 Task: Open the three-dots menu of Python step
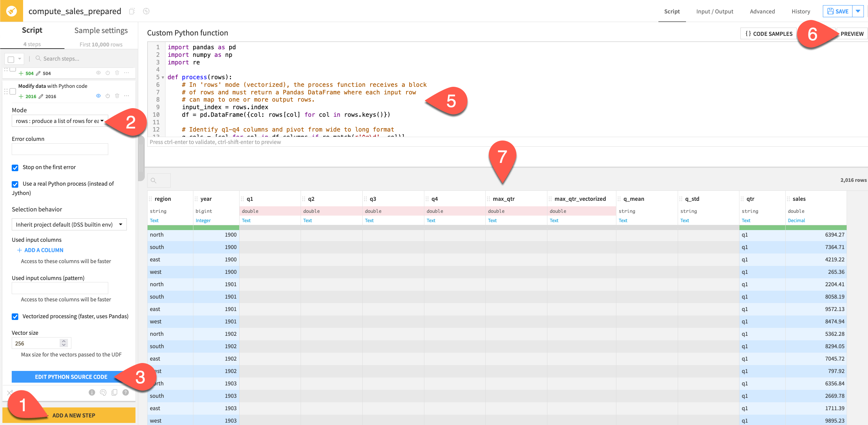coord(127,96)
